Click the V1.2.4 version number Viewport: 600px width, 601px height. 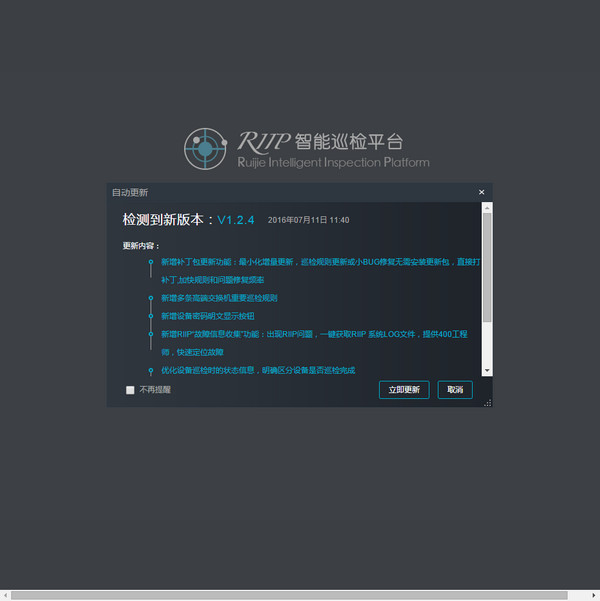point(236,220)
